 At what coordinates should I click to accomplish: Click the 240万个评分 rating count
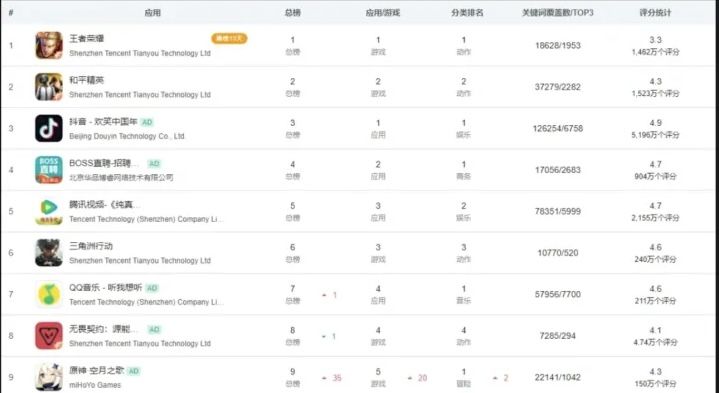(655, 260)
